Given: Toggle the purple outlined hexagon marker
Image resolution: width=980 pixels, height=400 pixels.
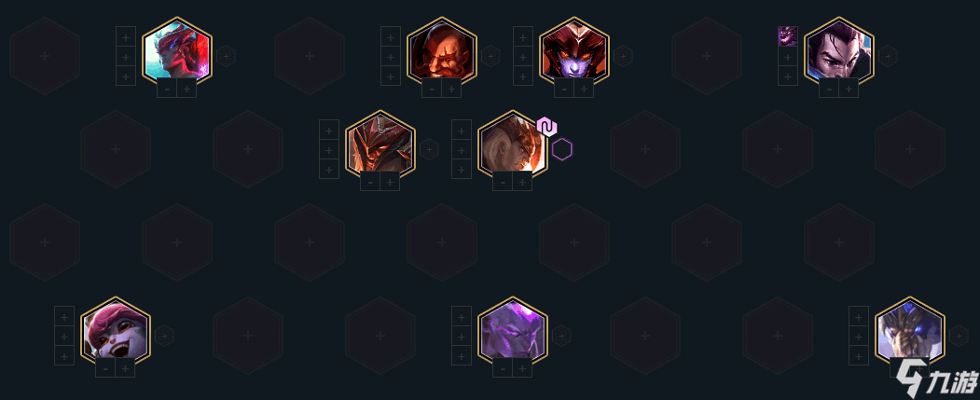Looking at the screenshot, I should (562, 149).
